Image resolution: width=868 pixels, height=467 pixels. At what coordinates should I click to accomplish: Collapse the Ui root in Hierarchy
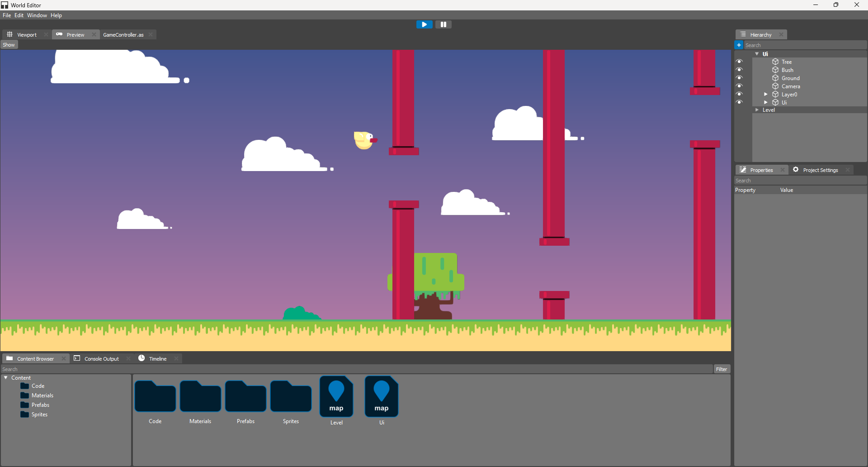click(757, 54)
